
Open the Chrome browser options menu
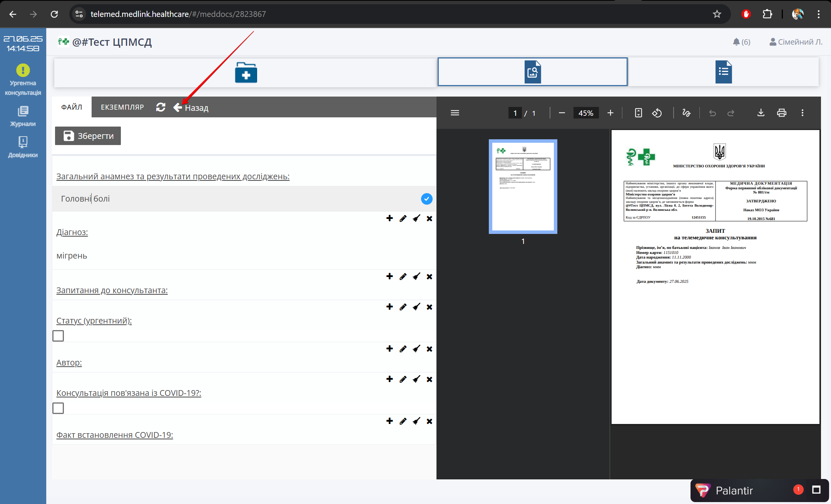point(818,14)
